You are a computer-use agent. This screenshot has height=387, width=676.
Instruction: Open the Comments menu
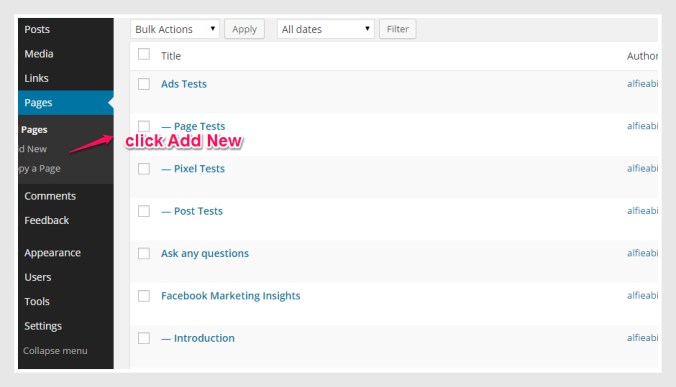click(50, 196)
